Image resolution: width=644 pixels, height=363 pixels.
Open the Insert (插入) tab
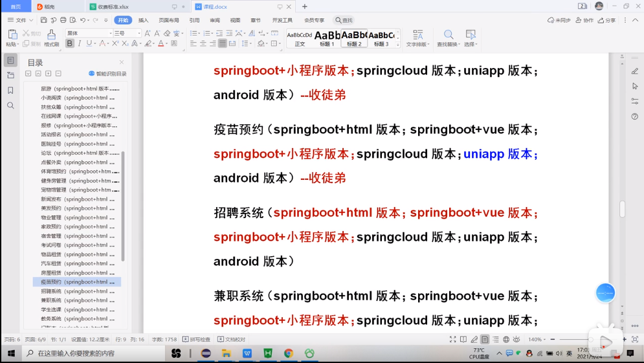(143, 20)
